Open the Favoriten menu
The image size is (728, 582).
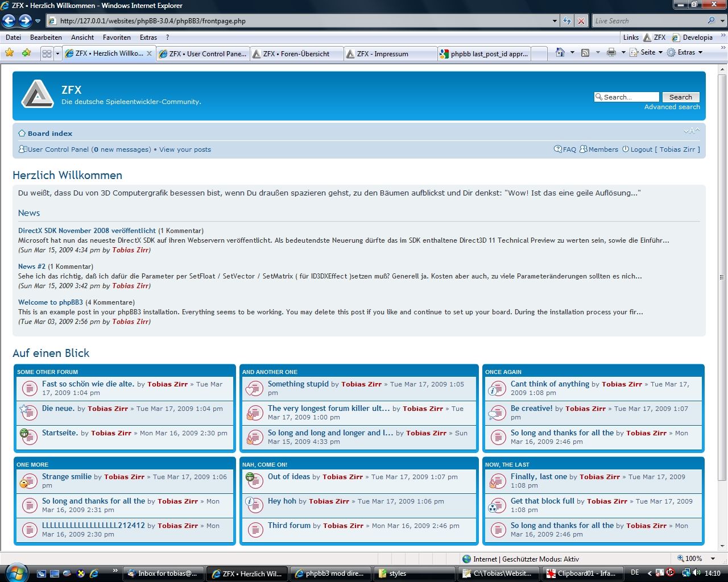pos(117,38)
